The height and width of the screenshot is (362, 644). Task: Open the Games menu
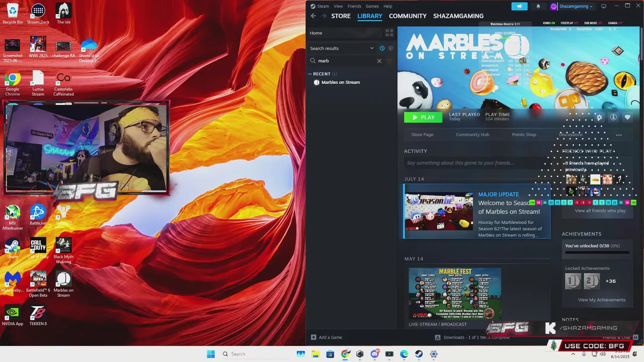(372, 6)
